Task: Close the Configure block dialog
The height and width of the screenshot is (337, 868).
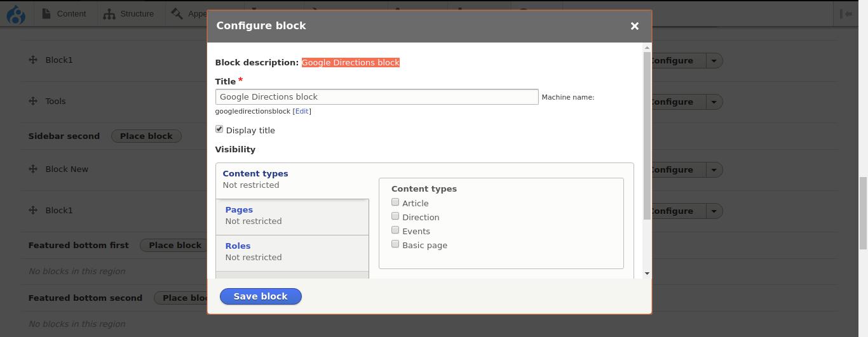Action: pyautogui.click(x=634, y=26)
